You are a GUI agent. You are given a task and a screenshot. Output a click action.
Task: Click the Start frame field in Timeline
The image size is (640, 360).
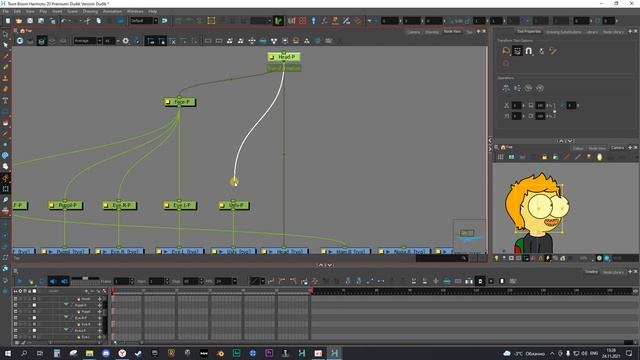point(156,281)
